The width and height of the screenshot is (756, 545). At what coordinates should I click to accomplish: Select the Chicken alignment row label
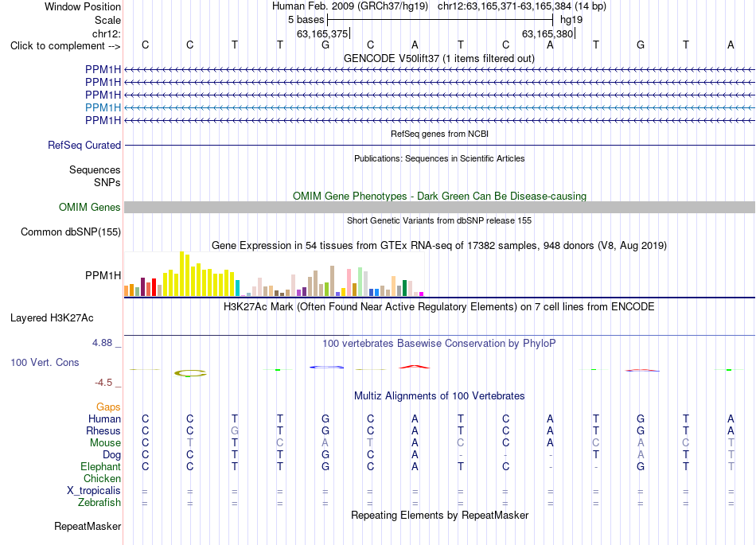tap(102, 478)
